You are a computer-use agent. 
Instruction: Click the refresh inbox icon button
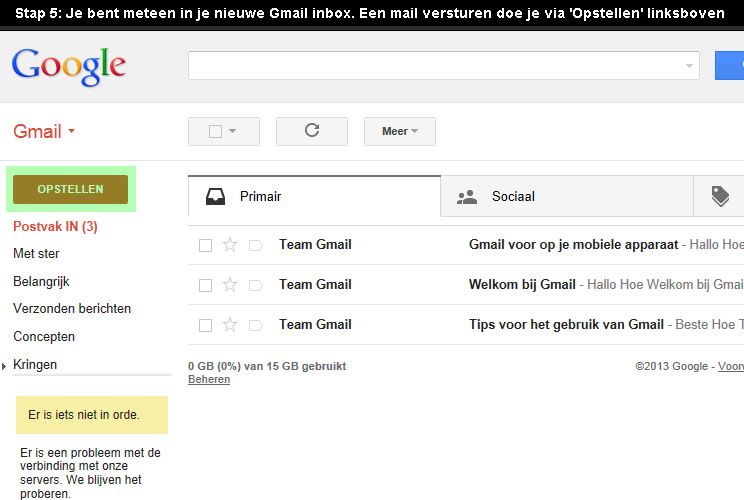(x=312, y=131)
